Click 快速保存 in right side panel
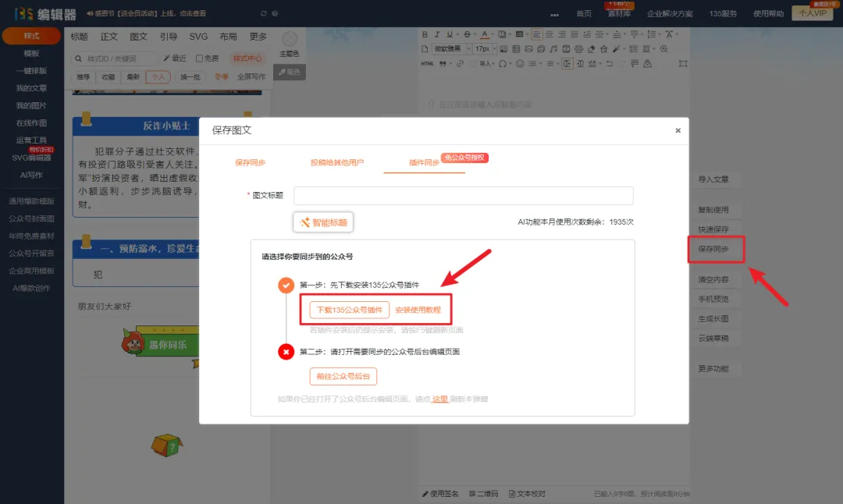843x504 pixels. [x=713, y=229]
